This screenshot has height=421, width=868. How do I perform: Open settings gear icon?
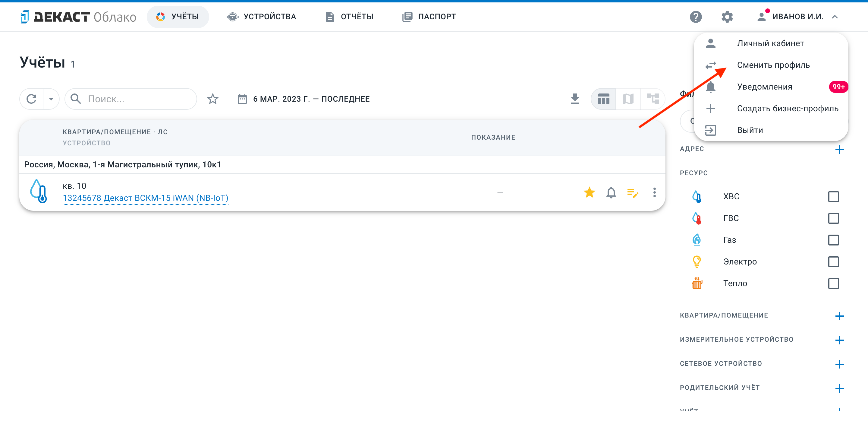tap(727, 17)
